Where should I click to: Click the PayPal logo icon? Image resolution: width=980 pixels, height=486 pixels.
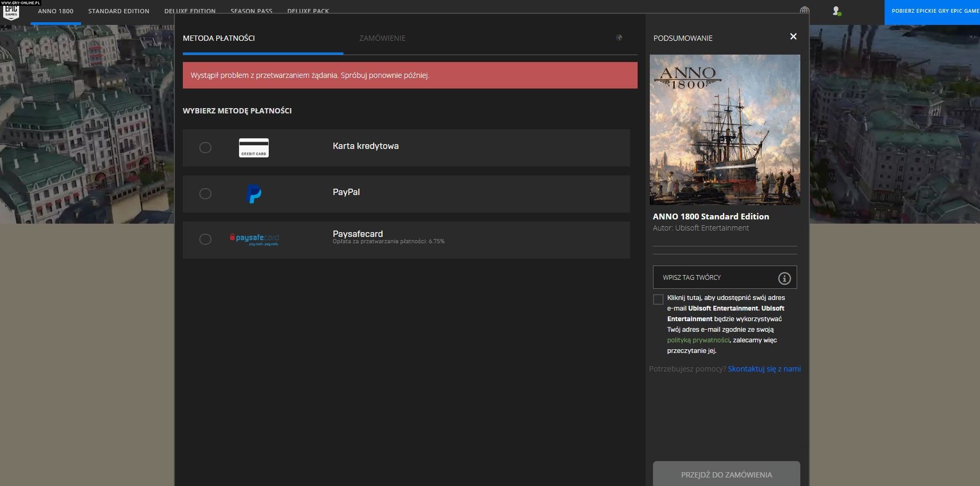(254, 194)
